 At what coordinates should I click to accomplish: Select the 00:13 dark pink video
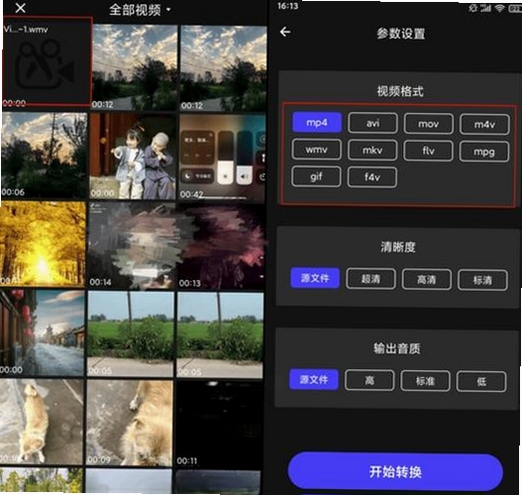tap(221, 247)
